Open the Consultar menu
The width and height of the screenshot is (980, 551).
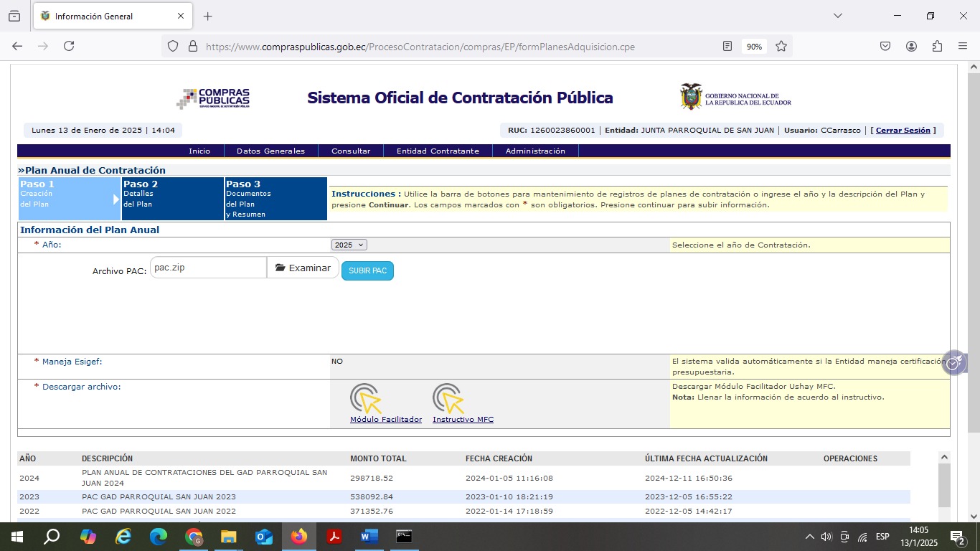[x=351, y=151]
